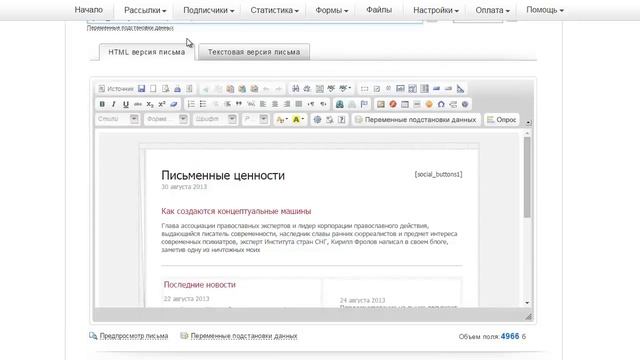Viewport: 640px width, 360px height.
Task: Toggle Superscript formatting
Action: click(162, 104)
